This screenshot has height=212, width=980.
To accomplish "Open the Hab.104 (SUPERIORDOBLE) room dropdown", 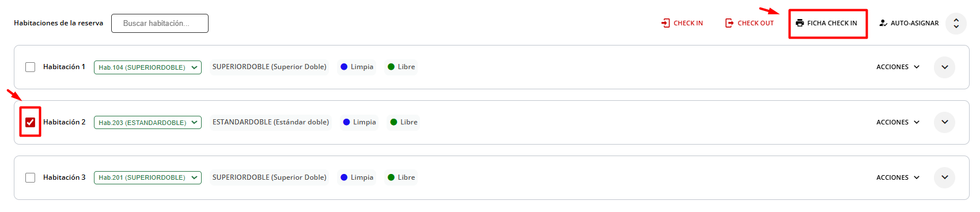I will pyautogui.click(x=147, y=67).
